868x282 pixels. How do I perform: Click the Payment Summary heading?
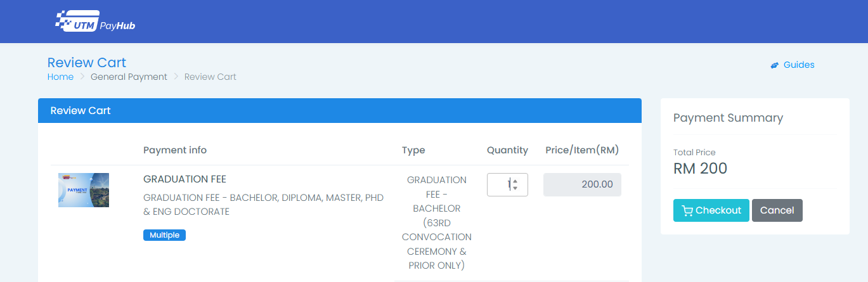pyautogui.click(x=728, y=118)
